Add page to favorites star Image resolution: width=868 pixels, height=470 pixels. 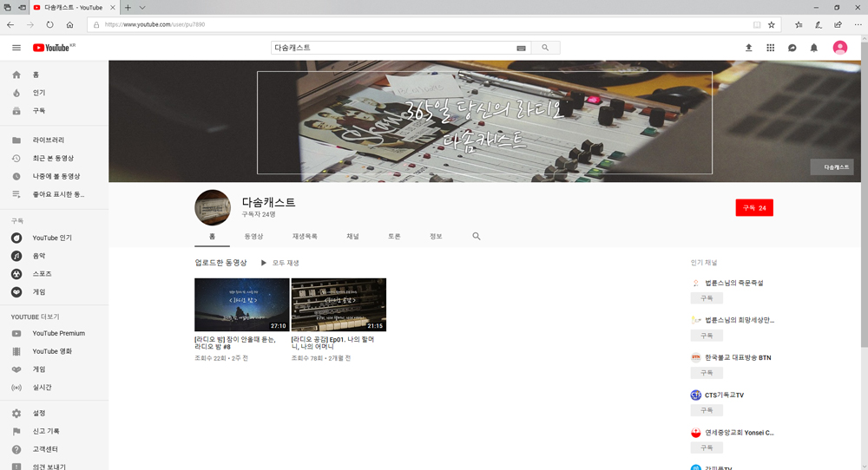771,24
